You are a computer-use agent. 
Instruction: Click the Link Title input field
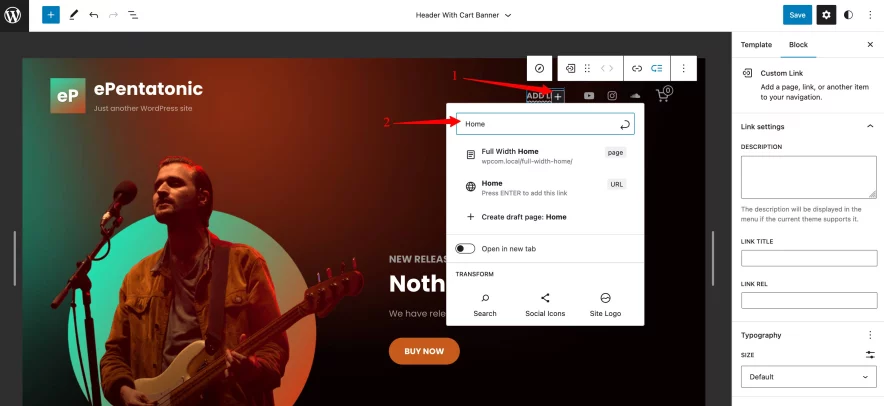(808, 258)
